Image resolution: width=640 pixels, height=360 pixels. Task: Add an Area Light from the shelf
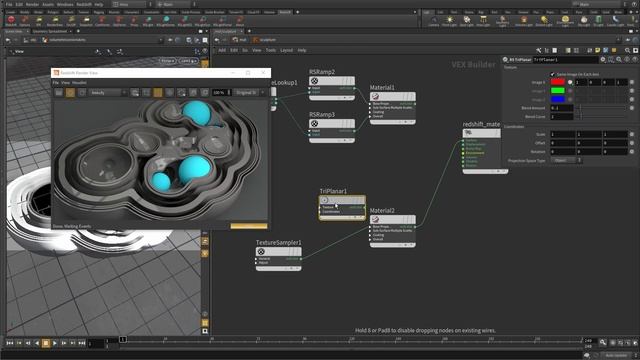(x=483, y=21)
